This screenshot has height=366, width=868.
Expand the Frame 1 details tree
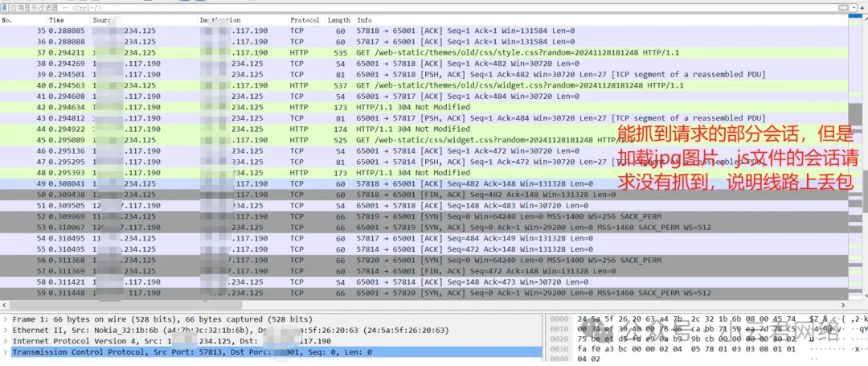point(6,319)
